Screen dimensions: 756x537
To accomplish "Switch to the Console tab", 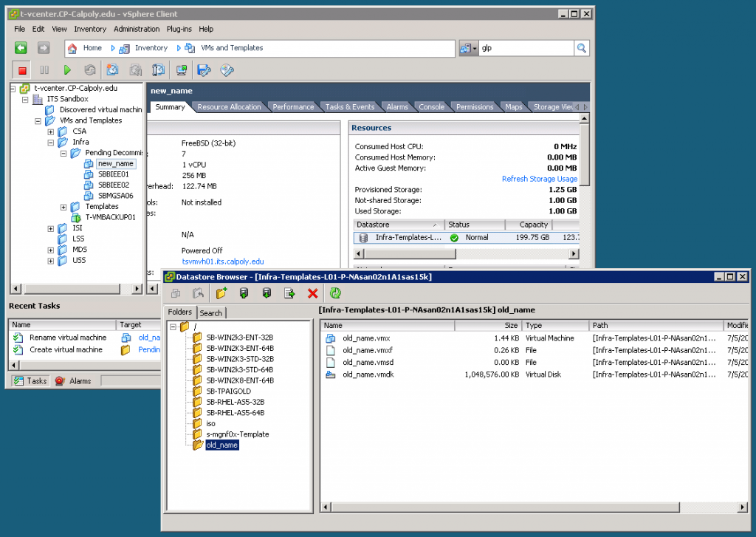I will [431, 107].
